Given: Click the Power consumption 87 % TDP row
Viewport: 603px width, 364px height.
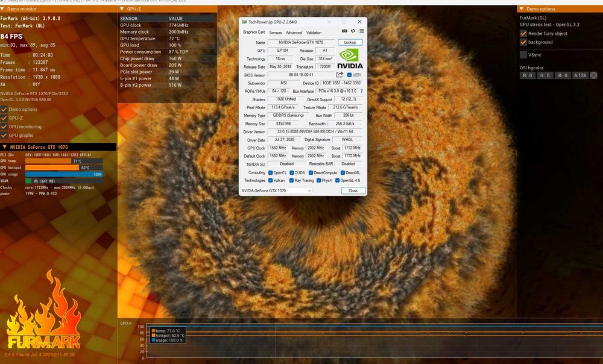Looking at the screenshot, I should (167, 52).
